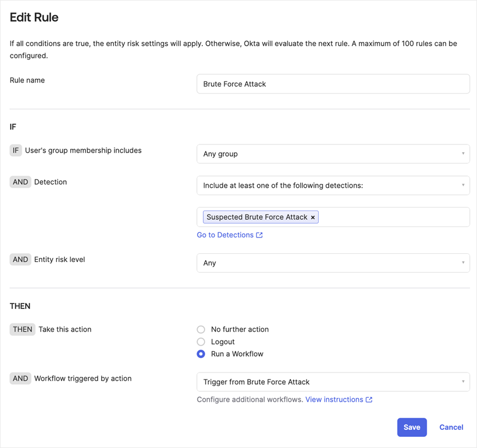Open the Go to Detections link

click(225, 235)
